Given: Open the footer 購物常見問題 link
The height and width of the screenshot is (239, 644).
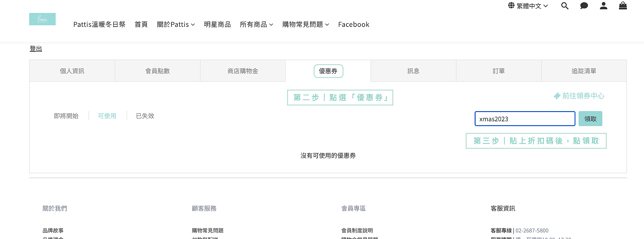Looking at the screenshot, I should [208, 230].
